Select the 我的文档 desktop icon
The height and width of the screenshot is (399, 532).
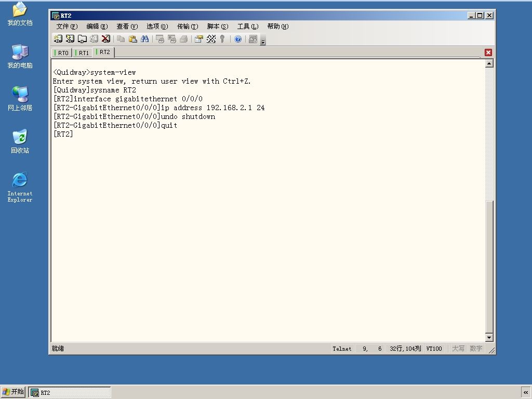[x=20, y=14]
